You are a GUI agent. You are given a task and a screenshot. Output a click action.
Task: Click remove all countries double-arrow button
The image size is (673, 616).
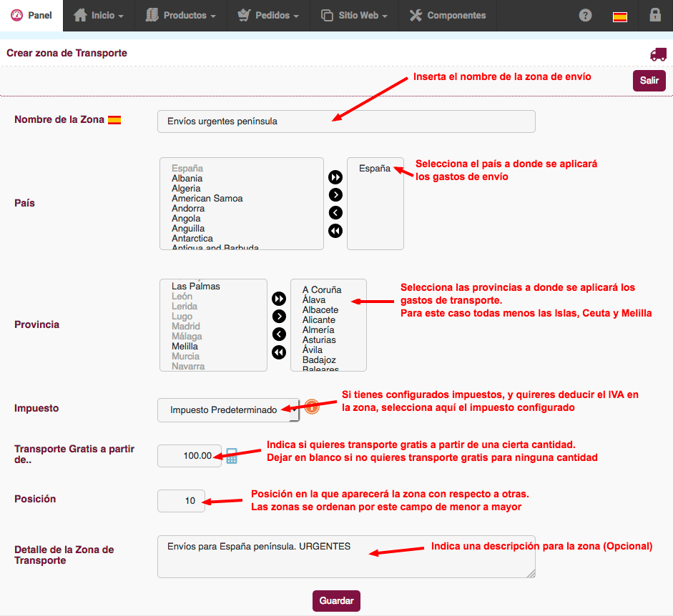click(x=335, y=231)
